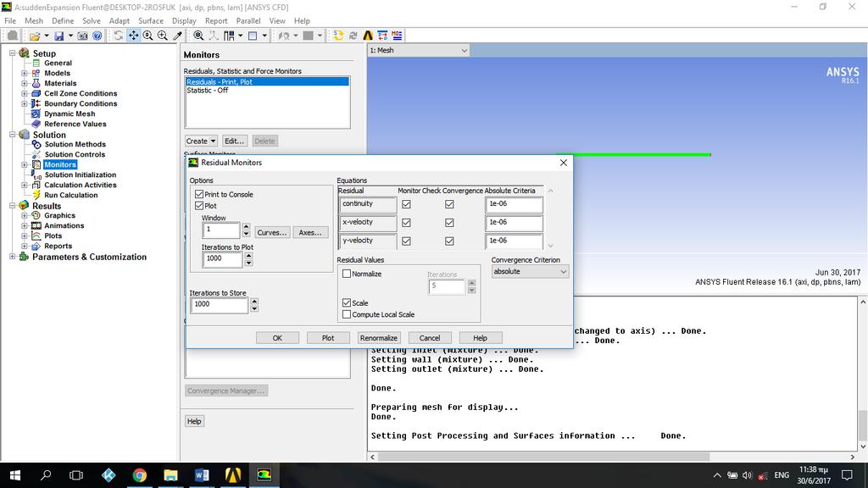The width and height of the screenshot is (868, 488).
Task: Select Solution Controls in the tree
Action: click(x=75, y=154)
